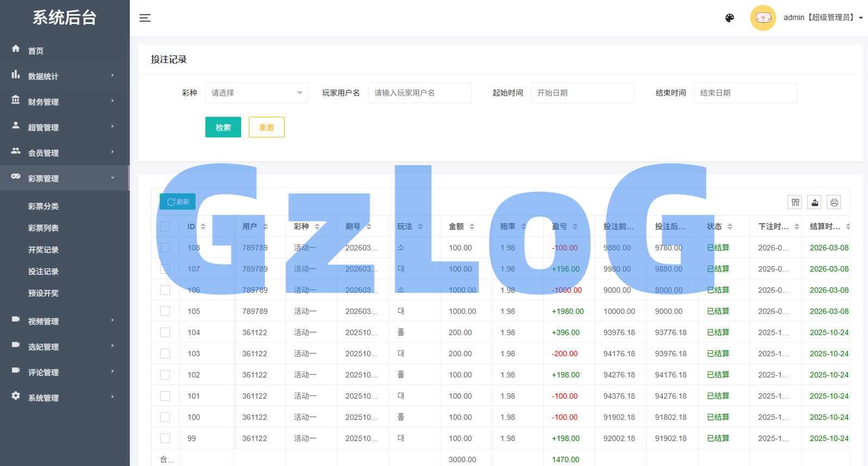Viewport: 868px width, 466px height.
Task: Go to 首页 in the sidebar
Action: pos(36,51)
